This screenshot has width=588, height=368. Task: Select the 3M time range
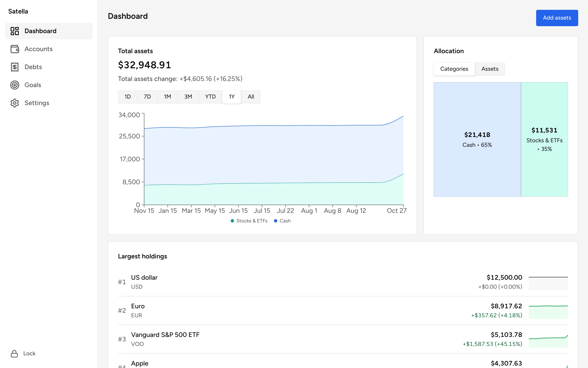click(188, 97)
